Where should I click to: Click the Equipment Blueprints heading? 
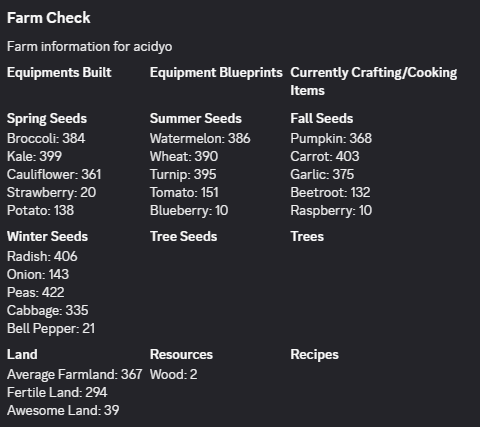click(x=216, y=73)
